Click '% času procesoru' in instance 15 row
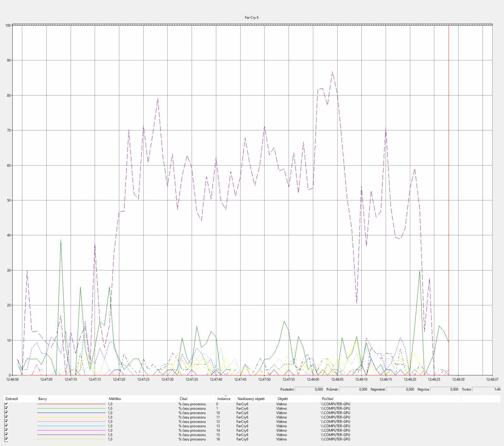The height and width of the screenshot is (446, 504). pyautogui.click(x=192, y=435)
